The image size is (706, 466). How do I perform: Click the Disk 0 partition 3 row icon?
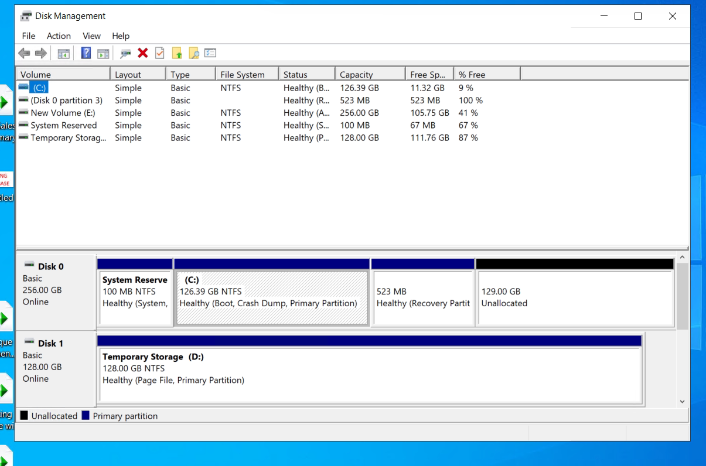pos(23,100)
